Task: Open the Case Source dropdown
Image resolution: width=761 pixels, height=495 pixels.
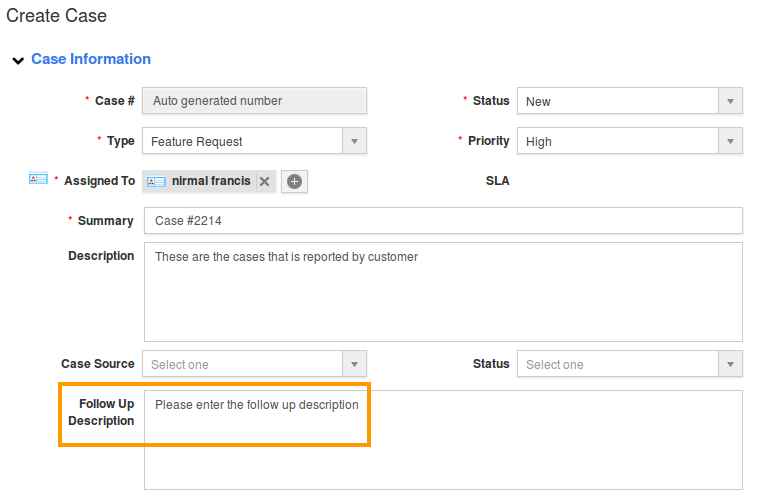Action: click(x=254, y=364)
